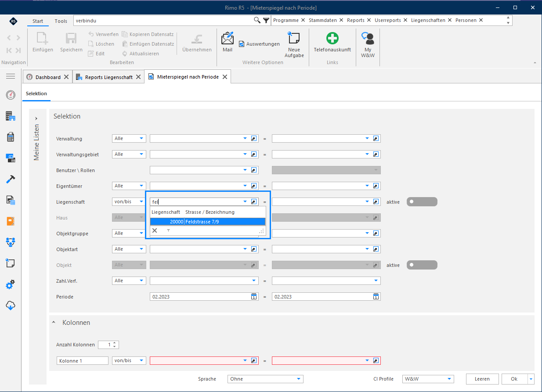Open the building Liegenschaften sidebar icon
Image resolution: width=542 pixels, height=392 pixels.
[x=11, y=116]
